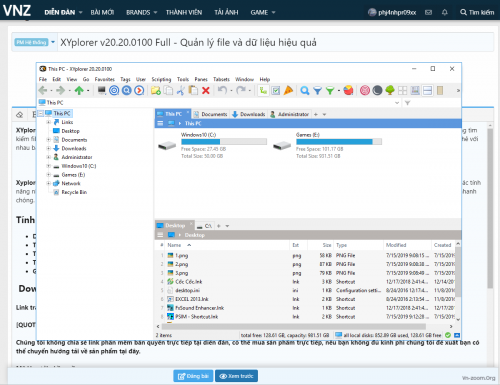500x385 pixels.
Task: Click the Cut scissors icon
Action: tap(181, 90)
